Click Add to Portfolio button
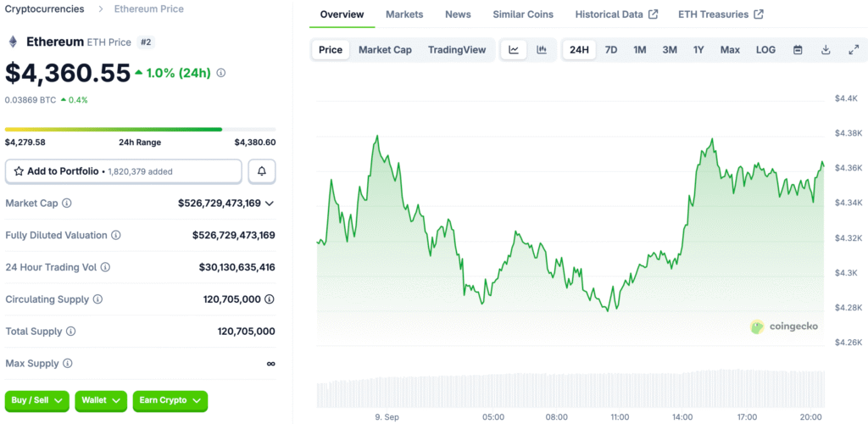 [124, 171]
